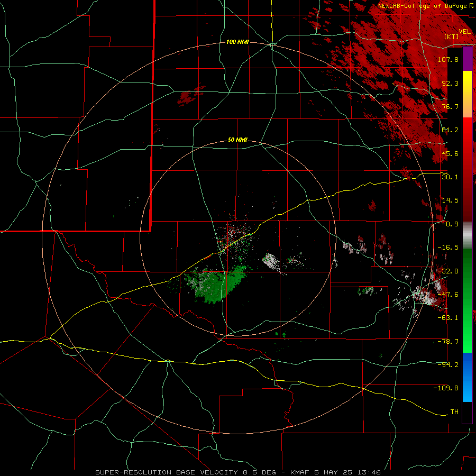476x476 pixels.
Task: Click the 30.1 scale value
Action: [450, 177]
